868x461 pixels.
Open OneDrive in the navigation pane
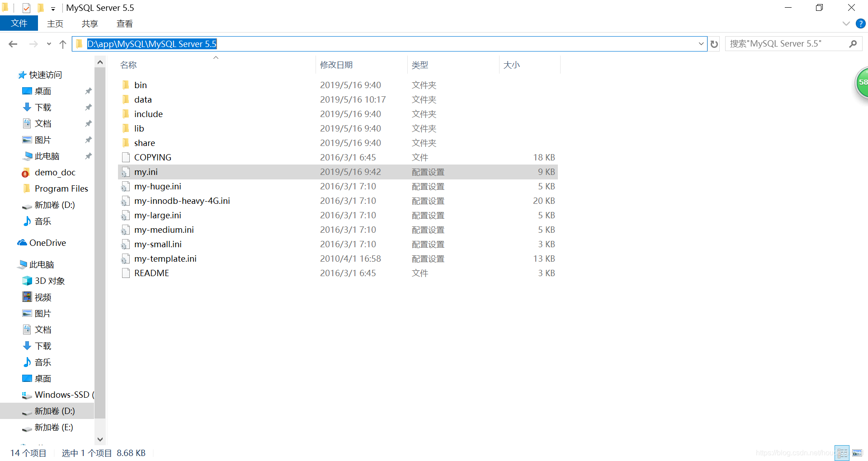47,243
